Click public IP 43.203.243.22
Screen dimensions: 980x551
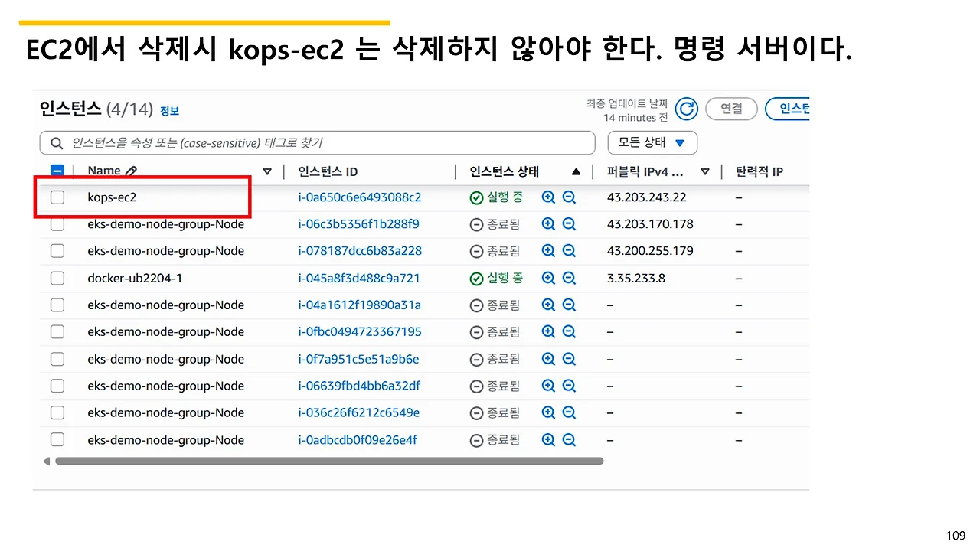click(x=646, y=197)
